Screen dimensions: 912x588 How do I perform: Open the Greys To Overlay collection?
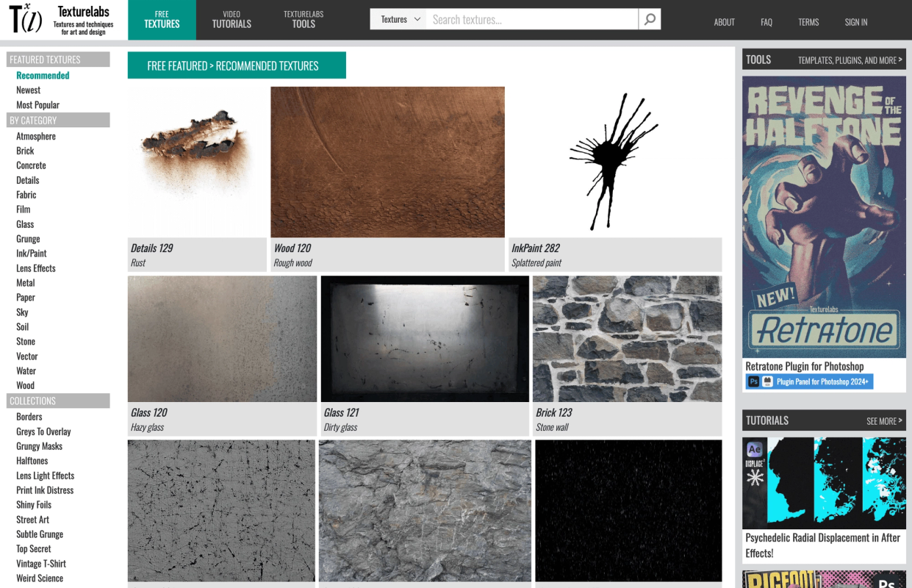click(43, 431)
